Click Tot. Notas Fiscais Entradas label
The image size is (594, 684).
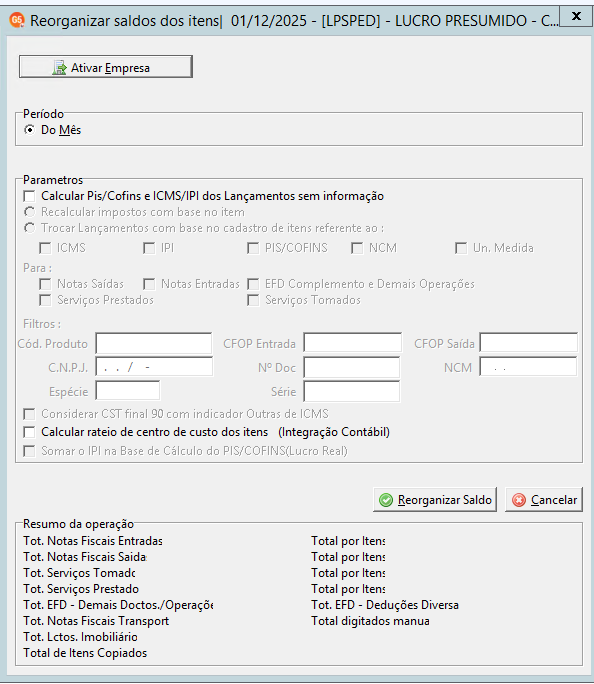click(93, 541)
